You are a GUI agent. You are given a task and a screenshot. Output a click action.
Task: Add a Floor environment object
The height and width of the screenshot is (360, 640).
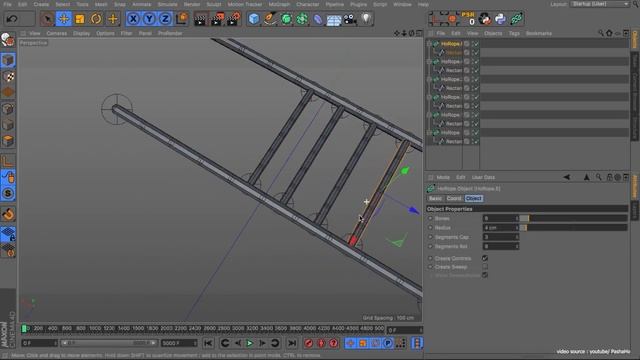click(334, 19)
